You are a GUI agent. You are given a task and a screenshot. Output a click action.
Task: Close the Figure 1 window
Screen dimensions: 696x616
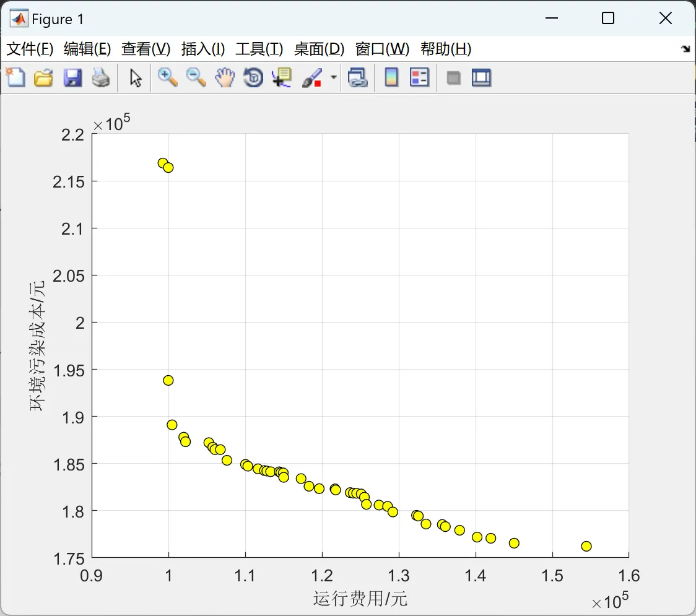click(x=666, y=18)
